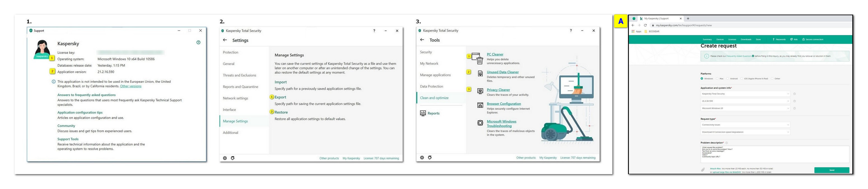Screen dimensions: 868x189
Task: Open Answers to frequently asked questions
Action: tap(86, 95)
